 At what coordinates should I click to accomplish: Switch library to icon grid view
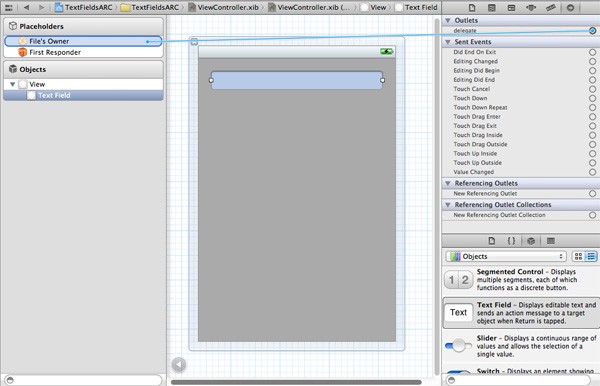578,256
